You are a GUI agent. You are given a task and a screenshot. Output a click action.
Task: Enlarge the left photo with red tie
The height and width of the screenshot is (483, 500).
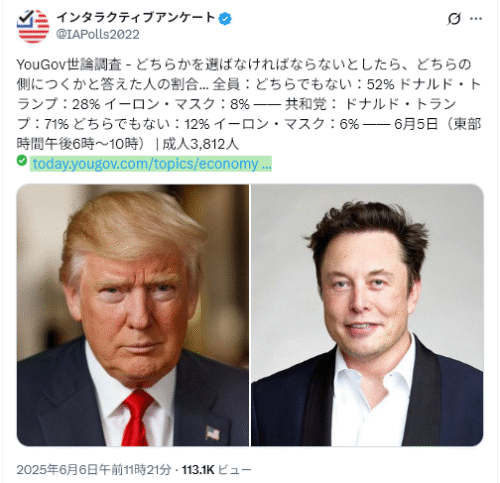[133, 315]
